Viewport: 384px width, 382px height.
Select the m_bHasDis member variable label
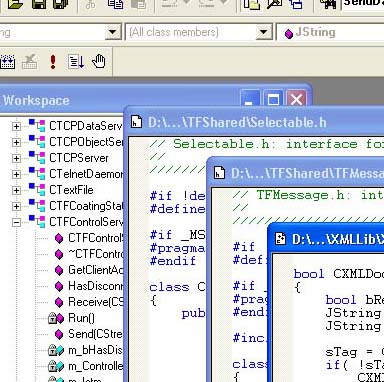[x=95, y=350]
